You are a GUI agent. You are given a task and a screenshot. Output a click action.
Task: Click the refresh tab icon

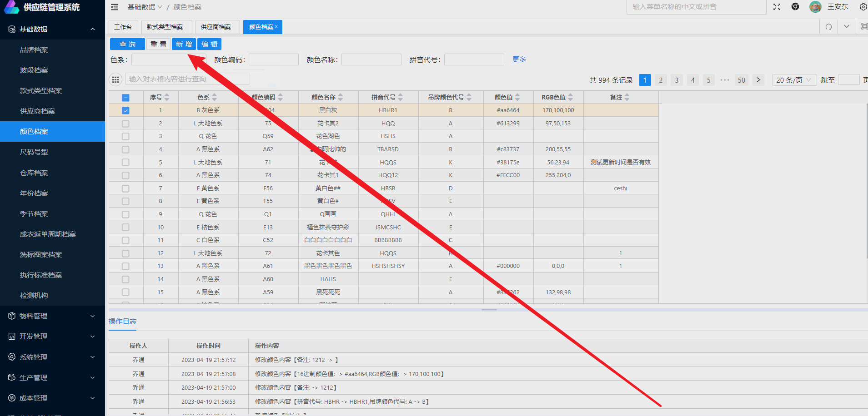point(828,27)
